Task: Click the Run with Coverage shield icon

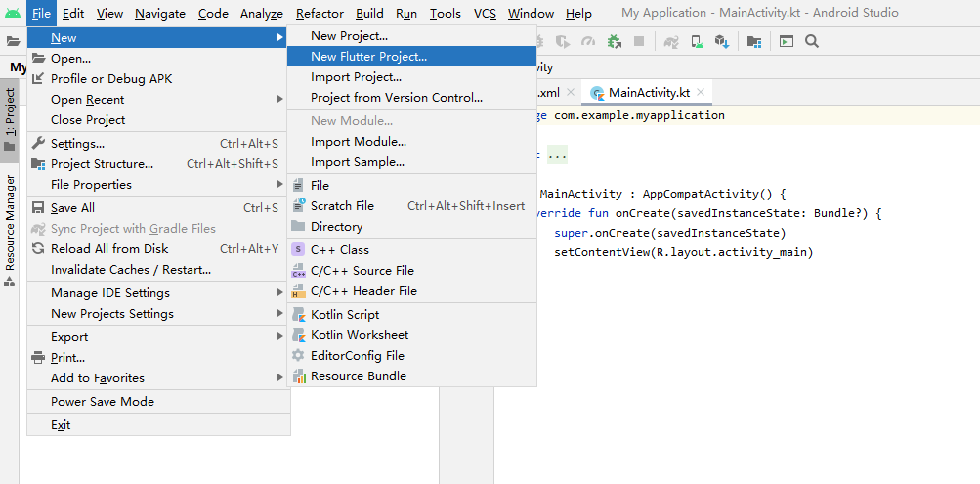Action: (563, 41)
